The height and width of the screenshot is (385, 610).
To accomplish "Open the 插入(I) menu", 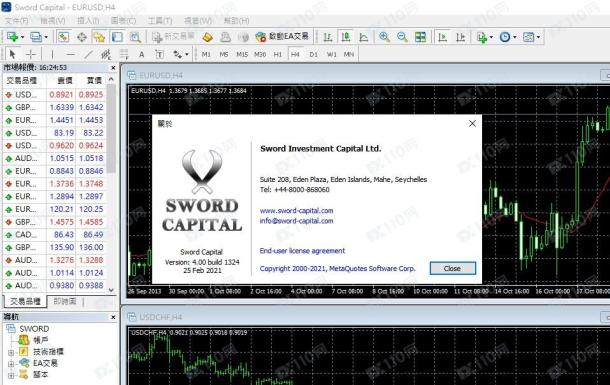I will pos(88,20).
